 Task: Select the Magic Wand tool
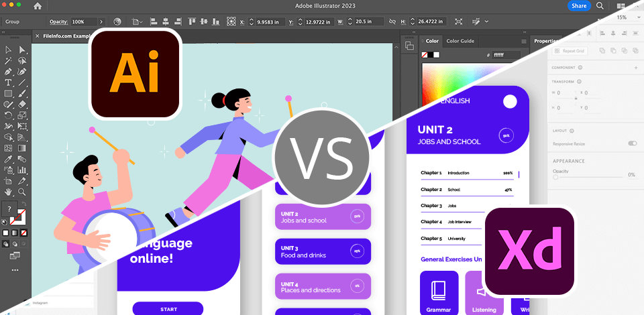pyautogui.click(x=8, y=61)
